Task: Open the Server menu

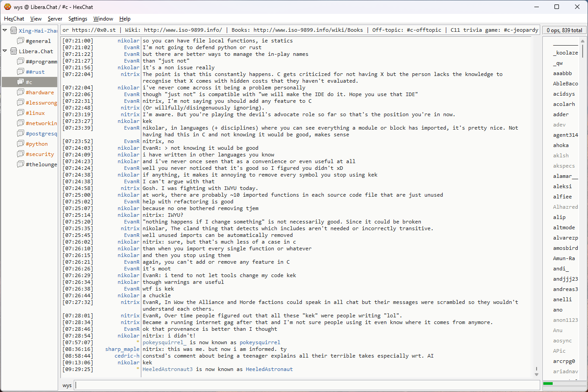Action: (55, 19)
